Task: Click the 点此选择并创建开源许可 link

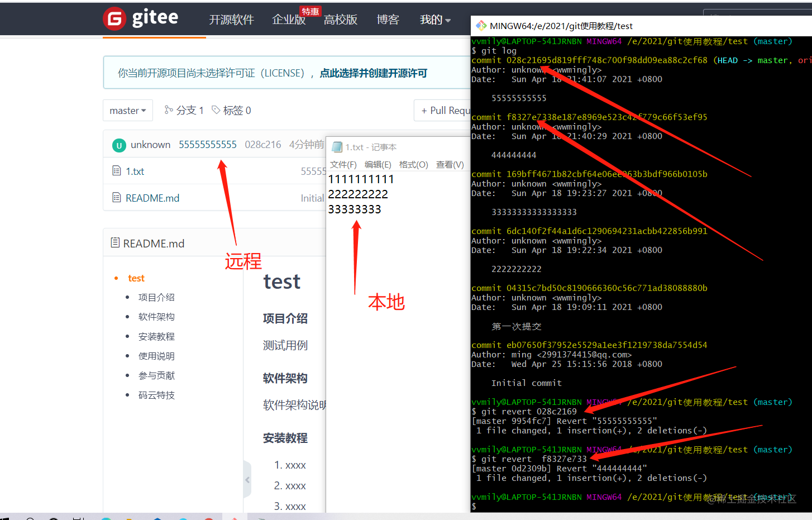Action: tap(373, 73)
